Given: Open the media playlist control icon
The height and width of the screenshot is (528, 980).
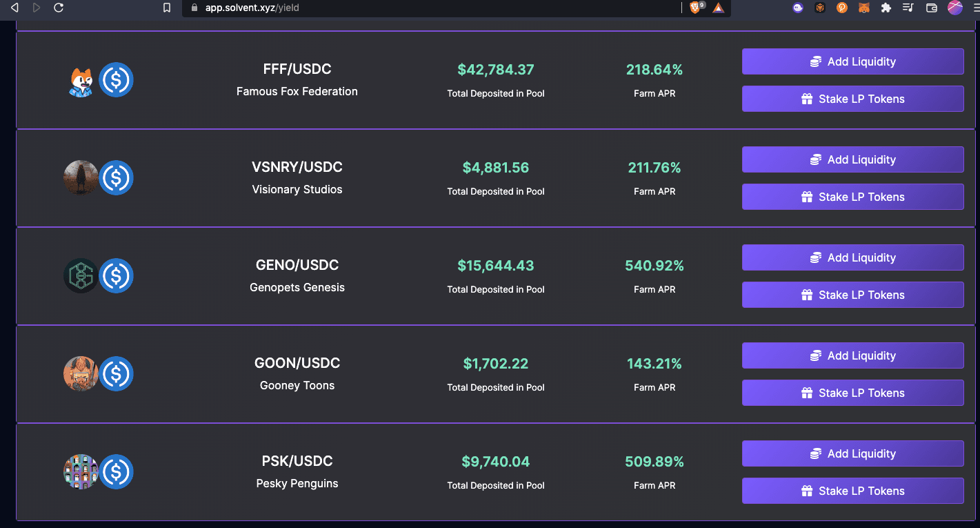Looking at the screenshot, I should coord(908,8).
